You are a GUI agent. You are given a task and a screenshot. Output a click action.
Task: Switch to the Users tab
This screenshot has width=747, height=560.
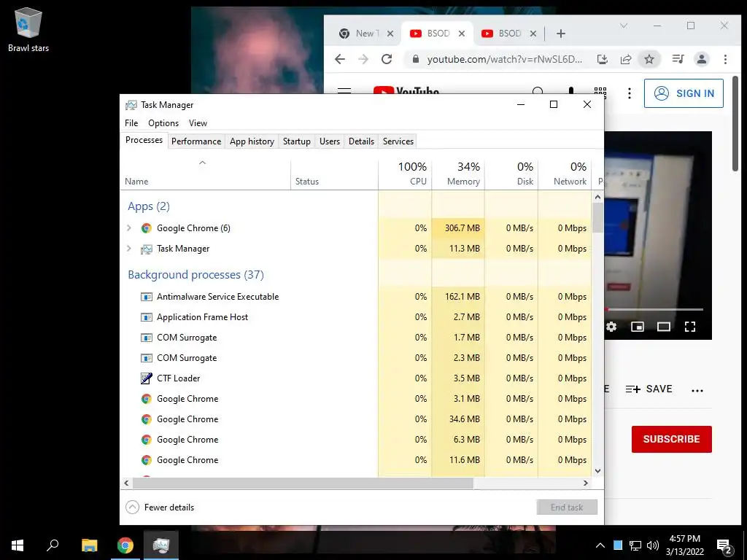(330, 141)
